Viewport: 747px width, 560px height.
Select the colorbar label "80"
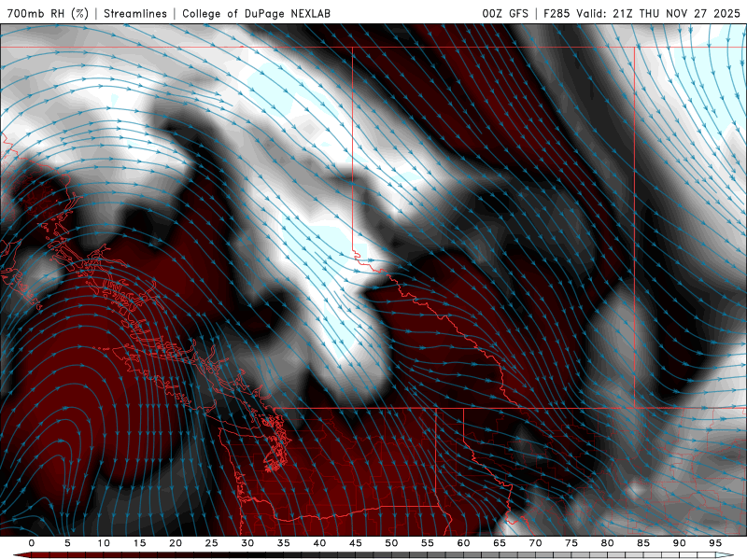[608, 543]
